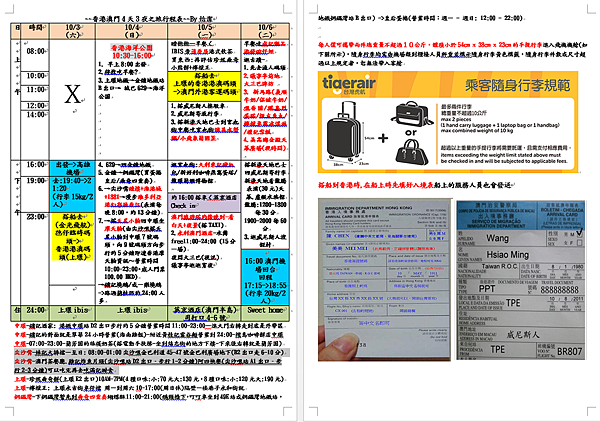Click flight number BR807

click(569, 351)
